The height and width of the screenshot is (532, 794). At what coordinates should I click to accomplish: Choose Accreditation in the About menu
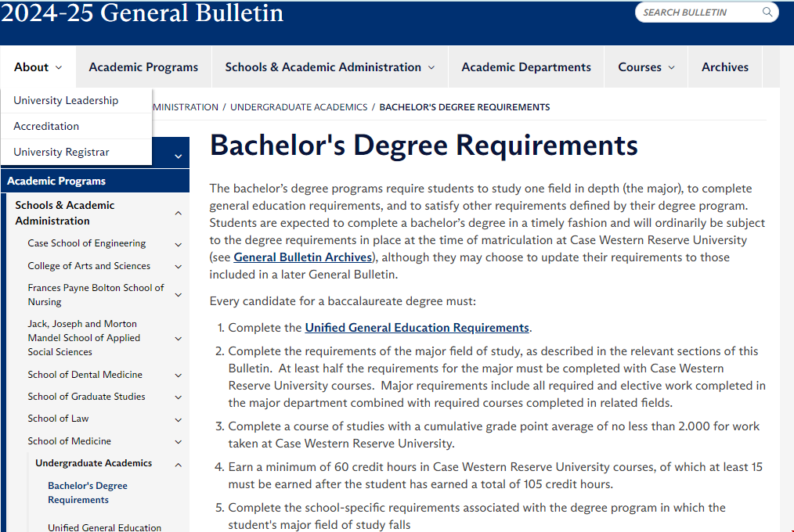pos(46,126)
